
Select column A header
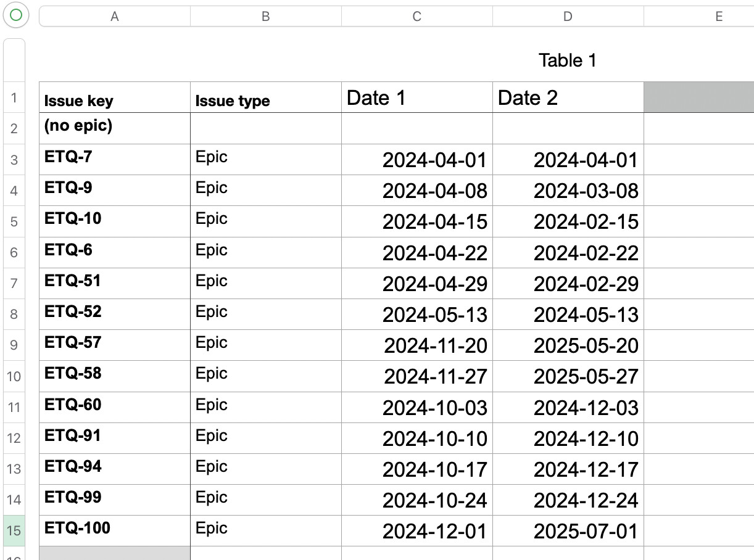click(x=115, y=17)
